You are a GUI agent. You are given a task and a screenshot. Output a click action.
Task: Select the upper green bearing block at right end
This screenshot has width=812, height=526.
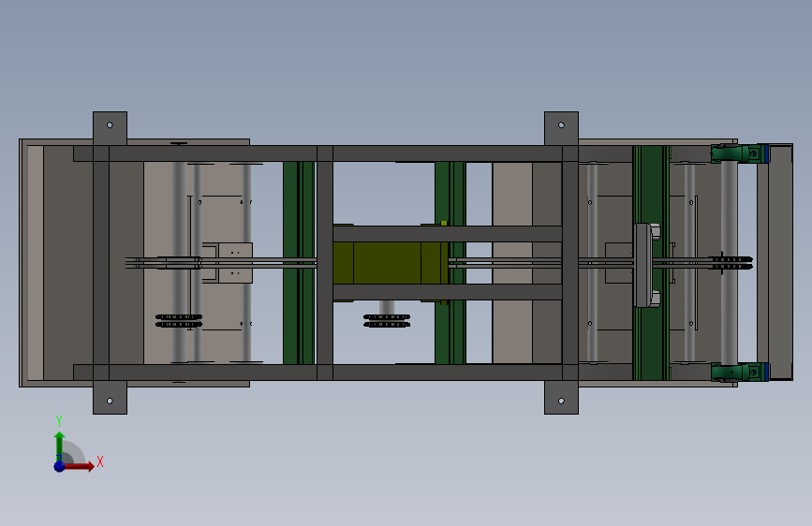pyautogui.click(x=740, y=153)
